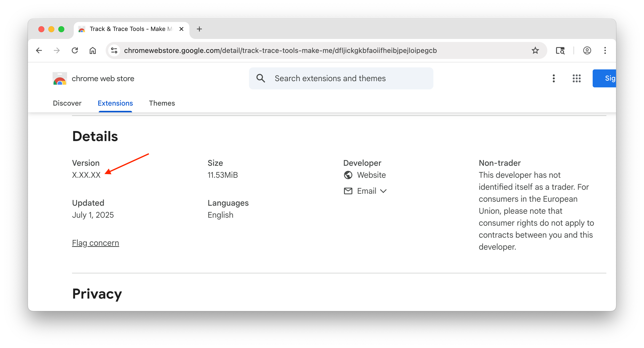Open site information icon in address bar
The width and height of the screenshot is (644, 348).
pyautogui.click(x=114, y=51)
